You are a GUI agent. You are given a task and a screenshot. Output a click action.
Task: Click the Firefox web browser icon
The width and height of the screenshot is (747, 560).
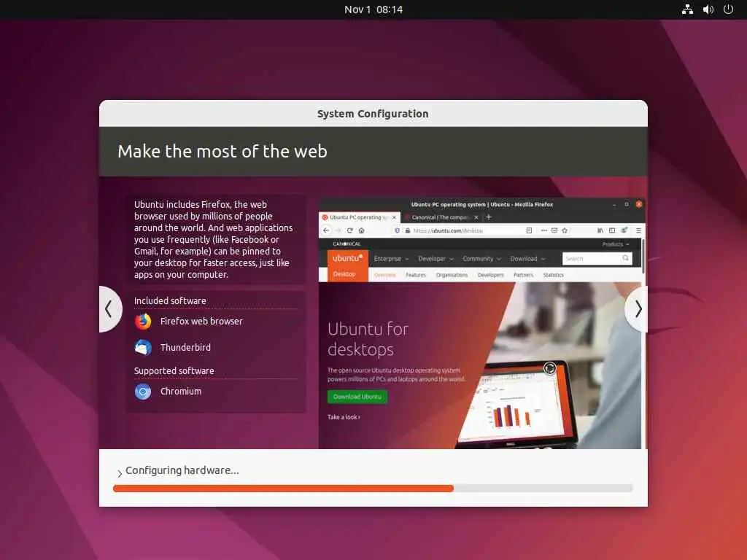(x=143, y=322)
